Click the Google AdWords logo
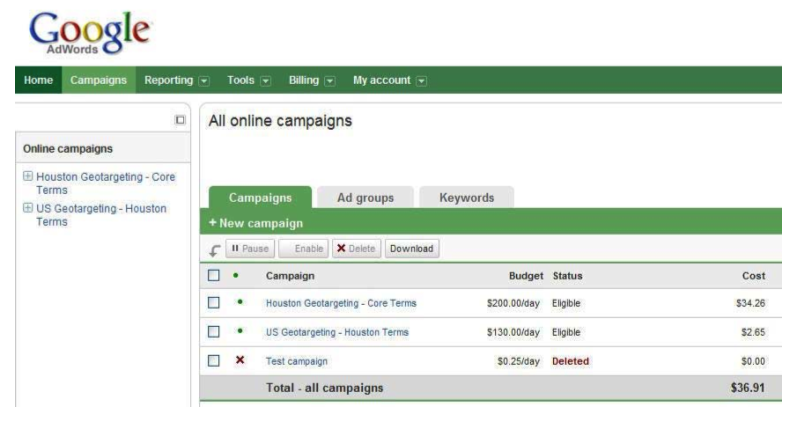This screenshot has height=429, width=792. (x=90, y=33)
